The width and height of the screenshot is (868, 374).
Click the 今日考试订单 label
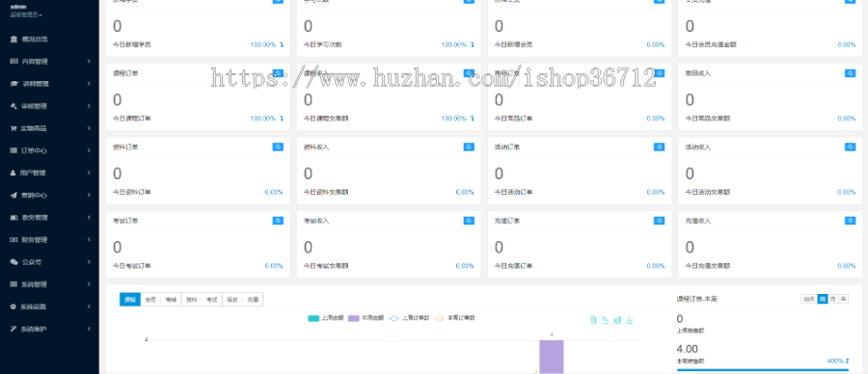click(x=132, y=266)
